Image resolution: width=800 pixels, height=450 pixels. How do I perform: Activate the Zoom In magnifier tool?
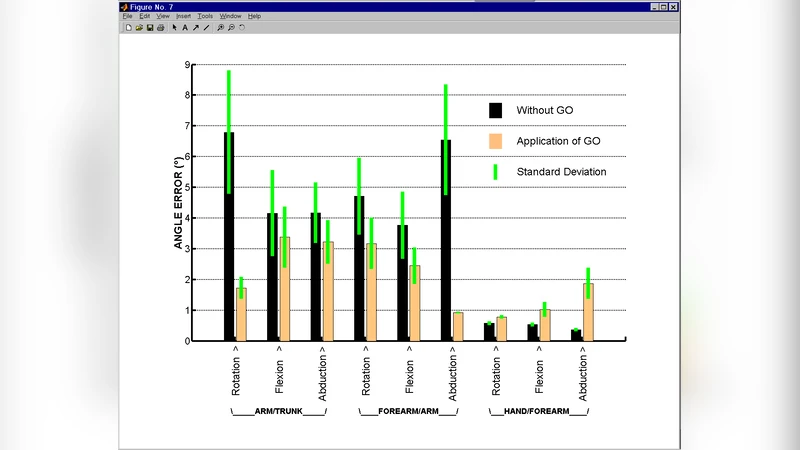[220, 28]
